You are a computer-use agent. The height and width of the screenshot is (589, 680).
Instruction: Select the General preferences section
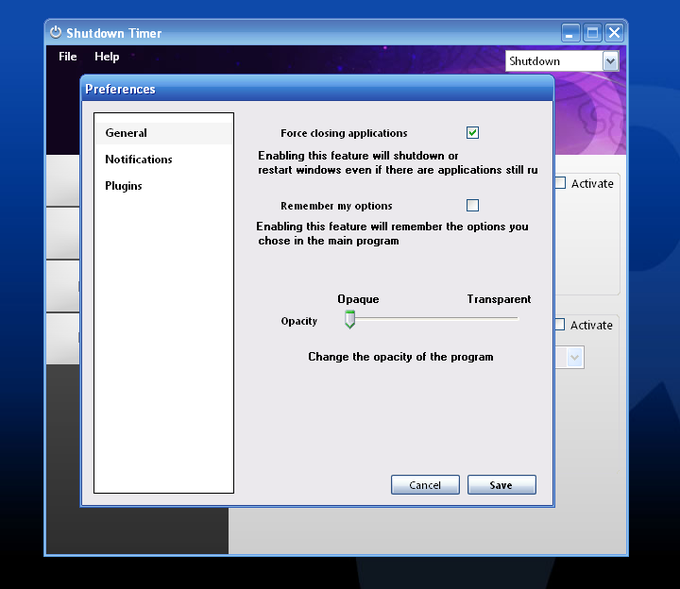[163, 133]
